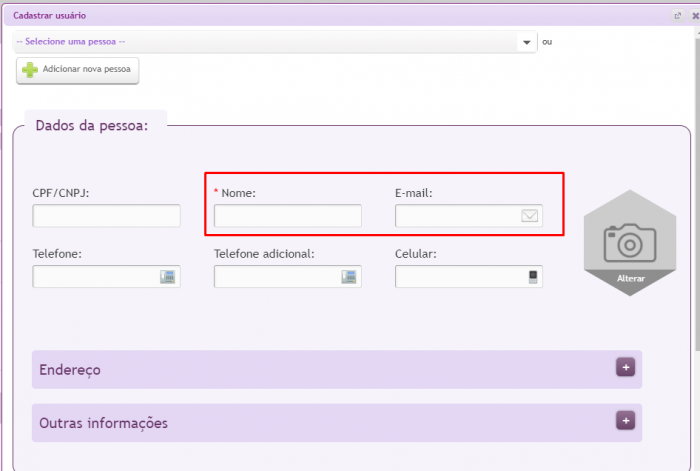Click into the required Nome text field

pos(287,216)
